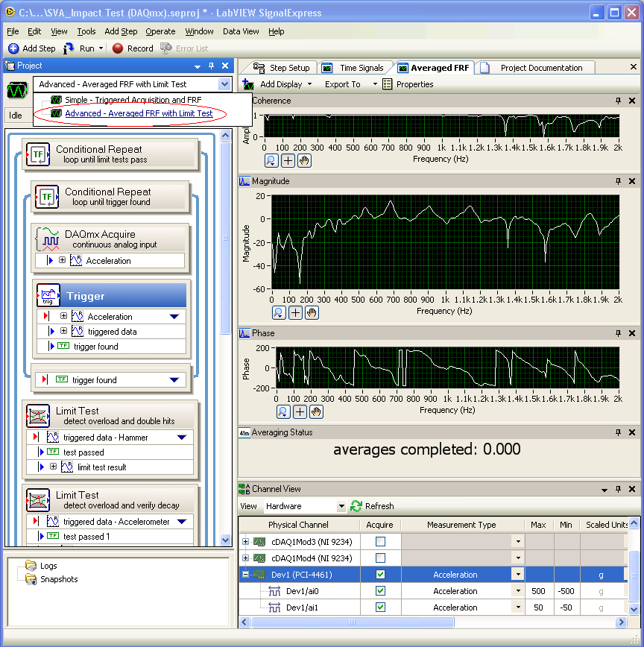The width and height of the screenshot is (644, 647).
Task: Click the Run icon in toolbar
Action: (69, 48)
